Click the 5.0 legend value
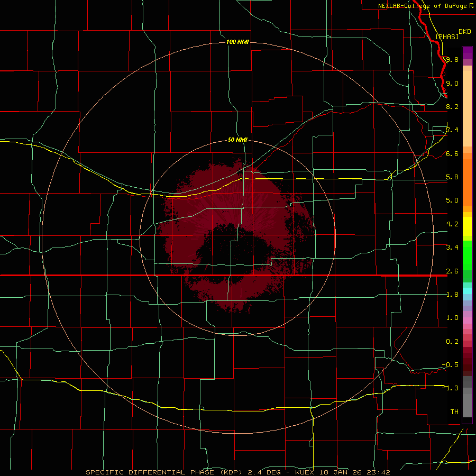The image size is (476, 476). [452, 200]
